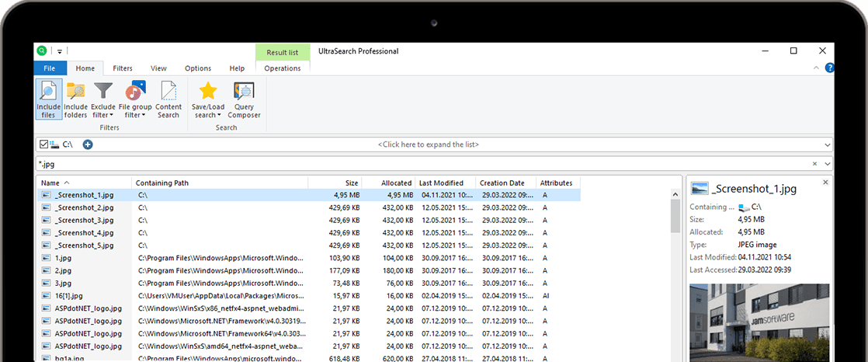Click file icon of _Screenshot_2.jpg

pyautogui.click(x=47, y=207)
